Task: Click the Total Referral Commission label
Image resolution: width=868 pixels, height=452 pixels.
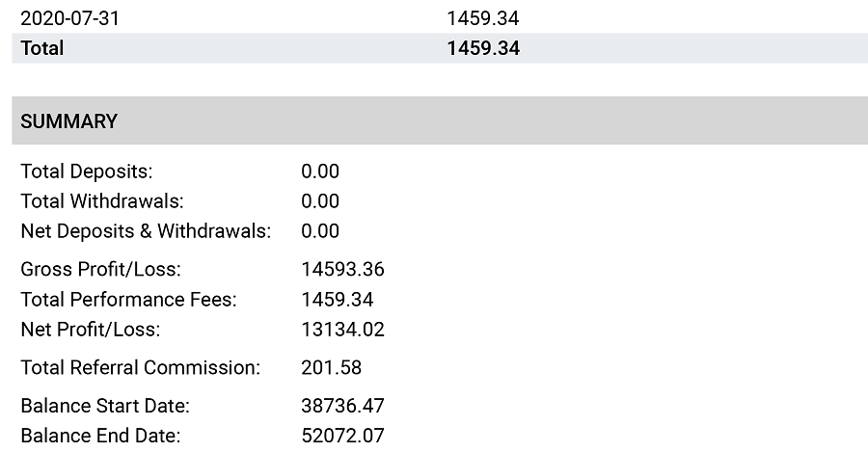Action: (140, 367)
